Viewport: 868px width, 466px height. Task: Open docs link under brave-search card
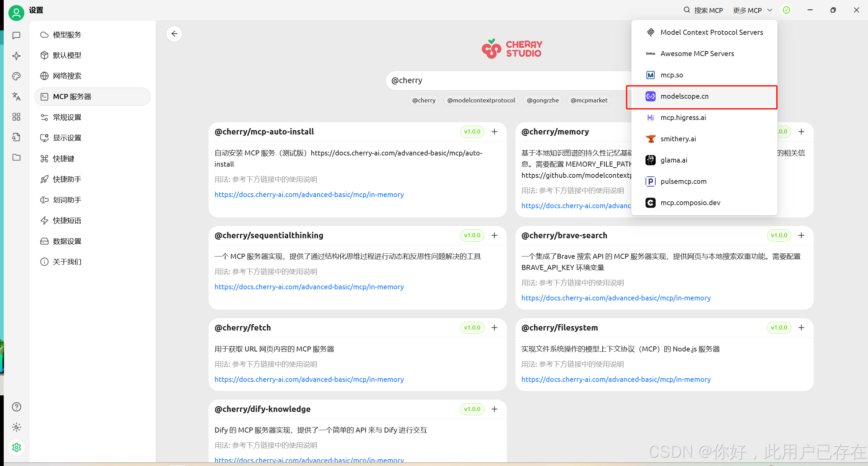[x=616, y=298]
